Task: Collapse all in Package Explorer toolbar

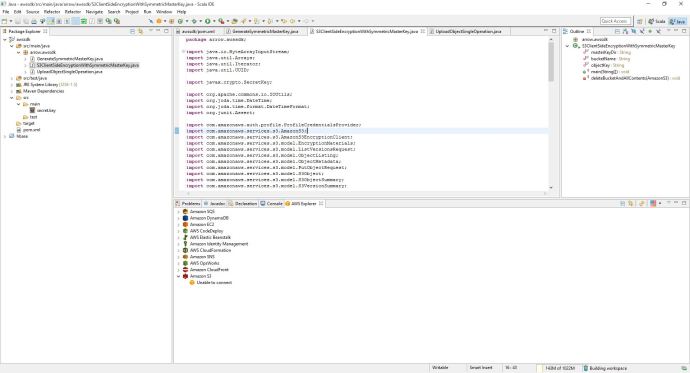Action: click(x=132, y=31)
